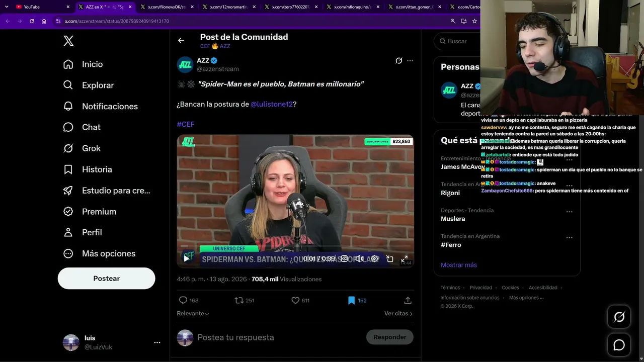Open the floating chat button
Image resolution: width=644 pixels, height=362 pixels.
tap(619, 345)
